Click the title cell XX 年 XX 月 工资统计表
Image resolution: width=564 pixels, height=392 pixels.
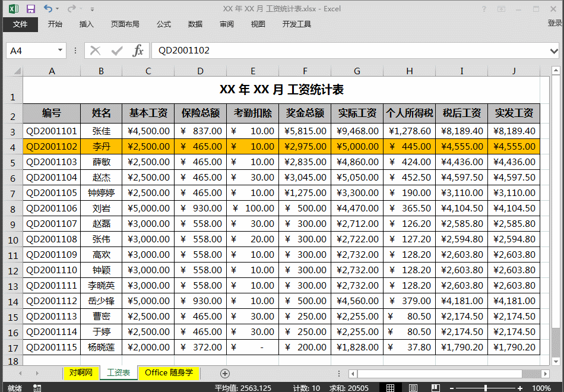point(281,90)
